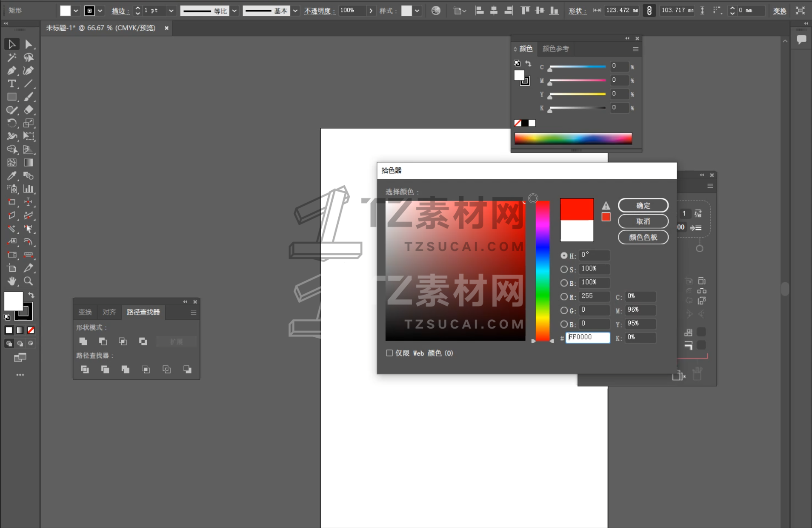Switch to 对齐 tab
Viewport: 812px width, 528px height.
tap(109, 312)
